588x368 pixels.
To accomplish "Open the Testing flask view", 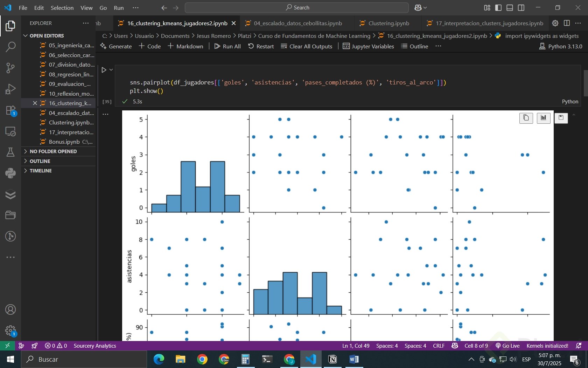I will pos(10,152).
